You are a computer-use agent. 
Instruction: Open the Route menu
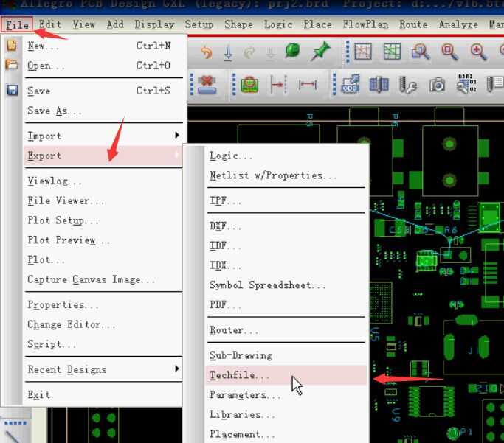click(413, 24)
